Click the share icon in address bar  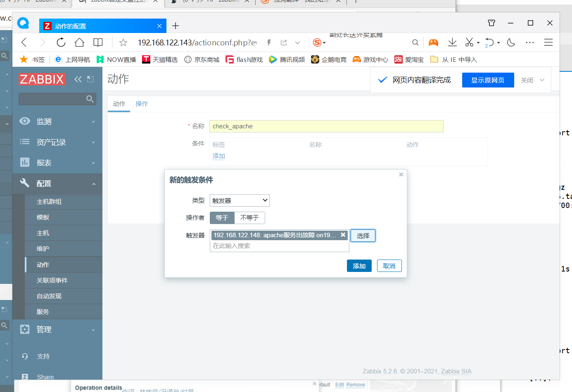coord(284,43)
